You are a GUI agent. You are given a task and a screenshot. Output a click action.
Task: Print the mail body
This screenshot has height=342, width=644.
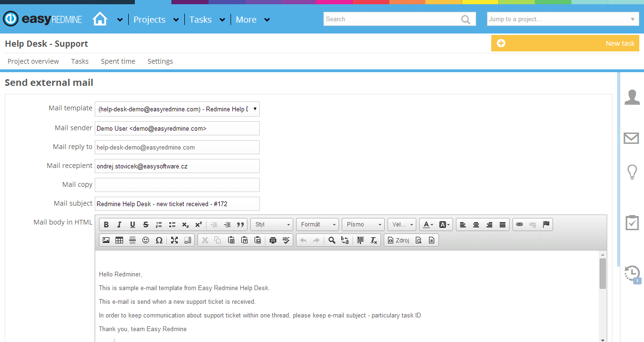[x=273, y=240]
